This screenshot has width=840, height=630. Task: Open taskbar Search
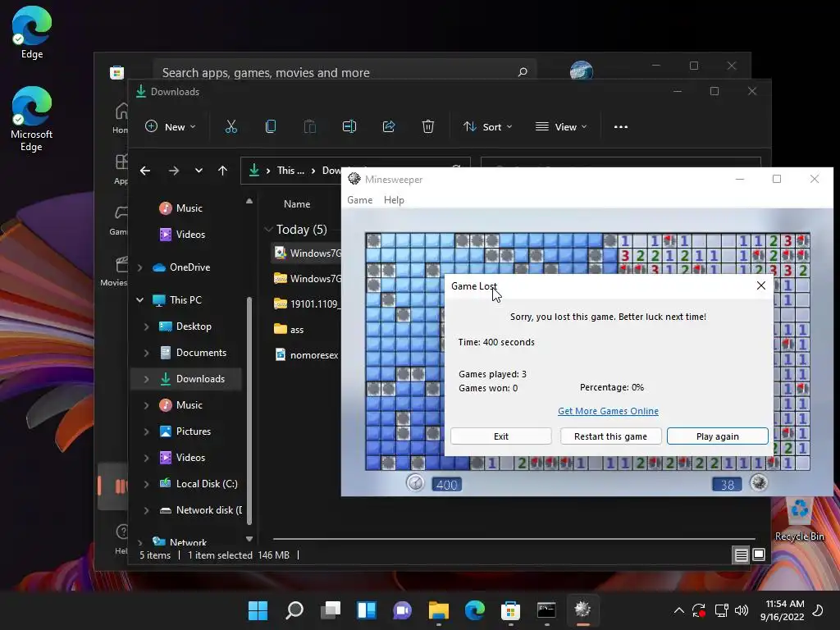point(294,610)
